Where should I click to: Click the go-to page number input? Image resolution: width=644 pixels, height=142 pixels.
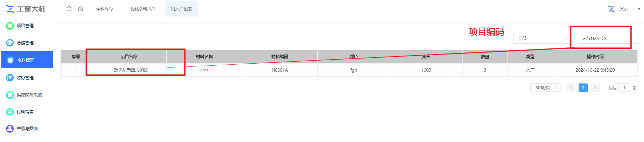click(x=624, y=88)
